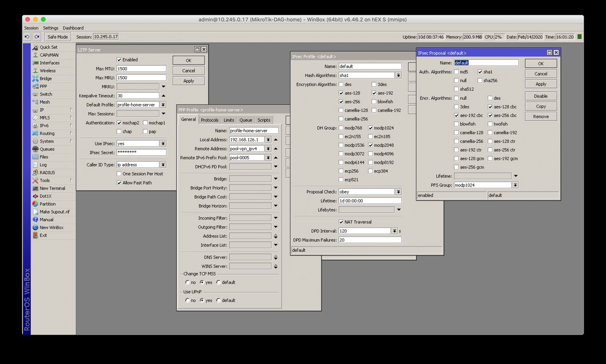The width and height of the screenshot is (606, 364).
Task: Enable sha256 auth algorithm in IPsec Proposal
Action: coord(480,80)
